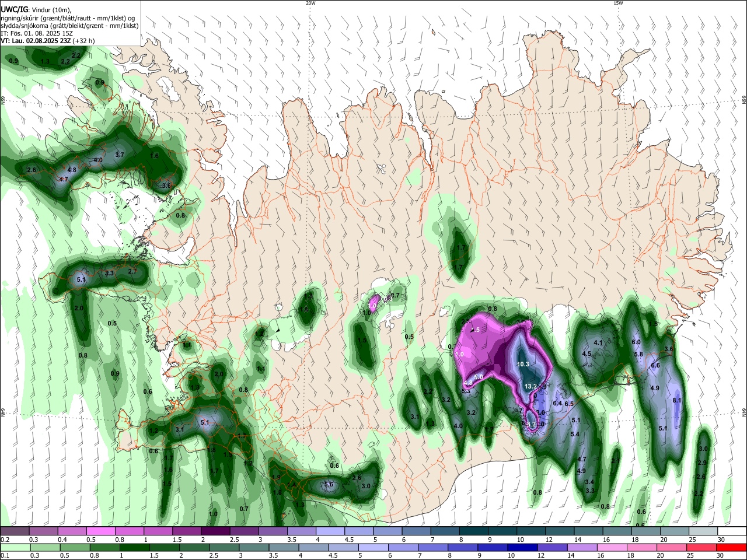Click the 3.7 value in the northwest band
Screen dimensions: 747x560
click(120, 155)
